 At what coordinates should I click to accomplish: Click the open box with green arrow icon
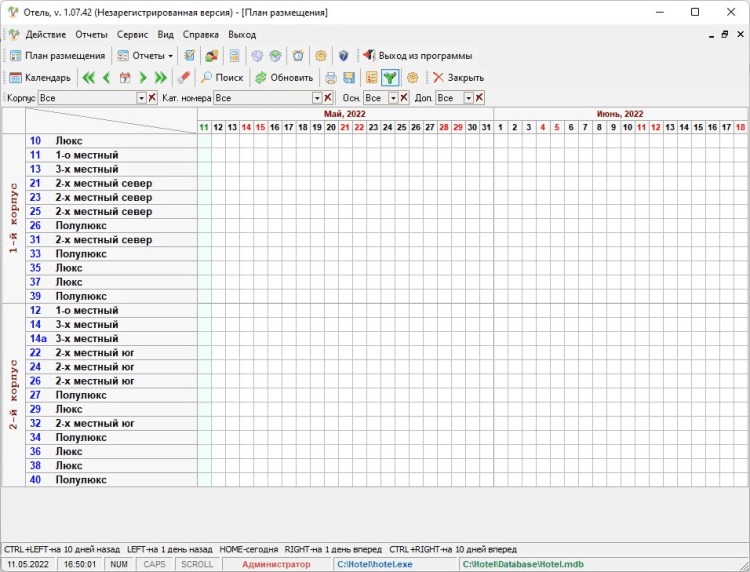[x=276, y=56]
